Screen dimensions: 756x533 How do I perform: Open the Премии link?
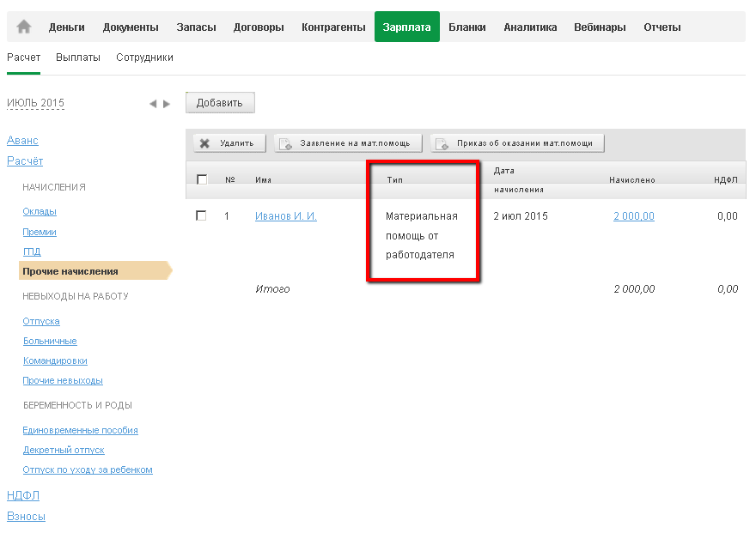pyautogui.click(x=40, y=232)
